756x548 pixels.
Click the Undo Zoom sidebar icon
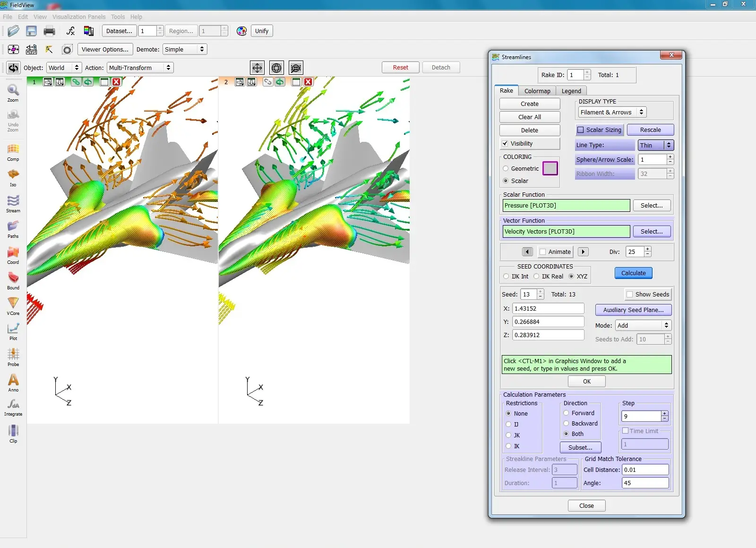point(13,121)
